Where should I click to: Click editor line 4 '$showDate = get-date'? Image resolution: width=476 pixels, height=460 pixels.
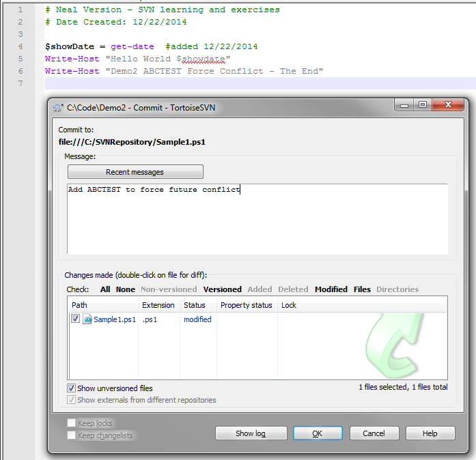pyautogui.click(x=100, y=46)
